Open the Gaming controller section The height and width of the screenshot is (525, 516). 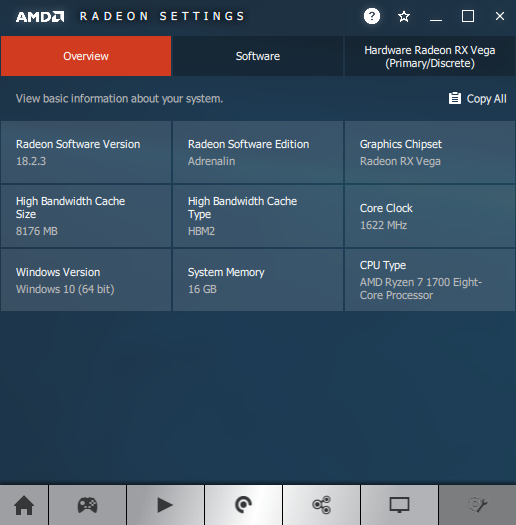point(88,505)
